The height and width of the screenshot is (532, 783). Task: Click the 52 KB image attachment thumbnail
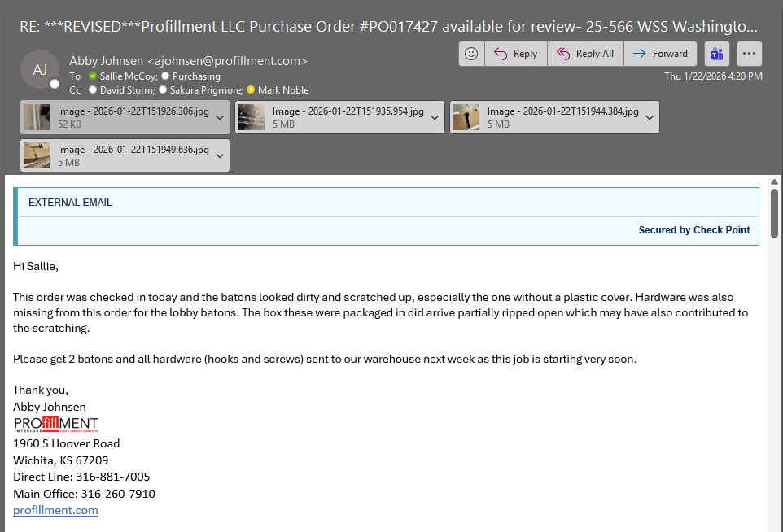click(x=37, y=117)
